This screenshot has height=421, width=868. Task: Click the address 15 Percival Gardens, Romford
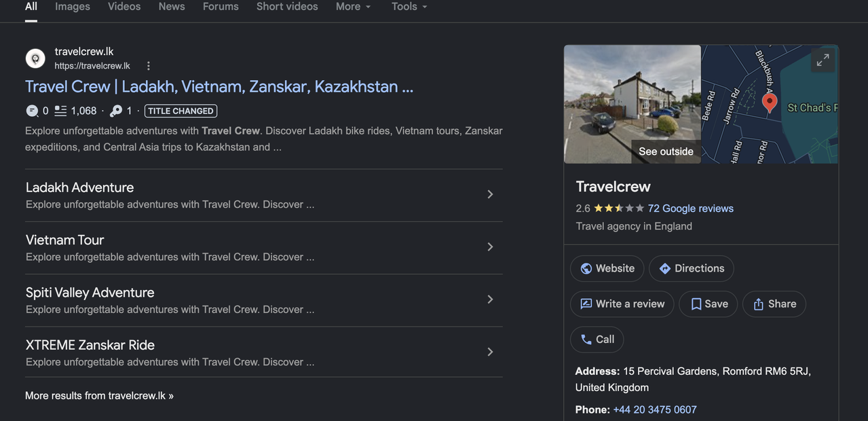(693, 380)
